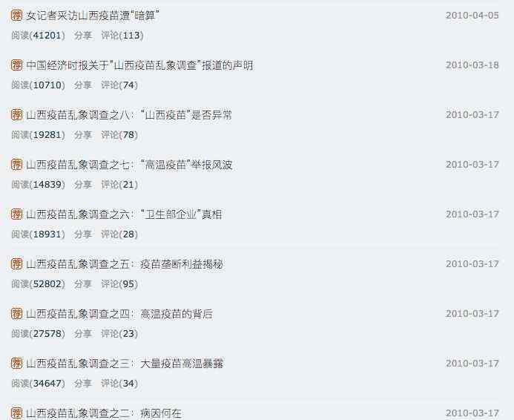Click the 荐 badge next to 调查之八 post
Image resolution: width=514 pixels, height=420 pixels.
coord(16,114)
